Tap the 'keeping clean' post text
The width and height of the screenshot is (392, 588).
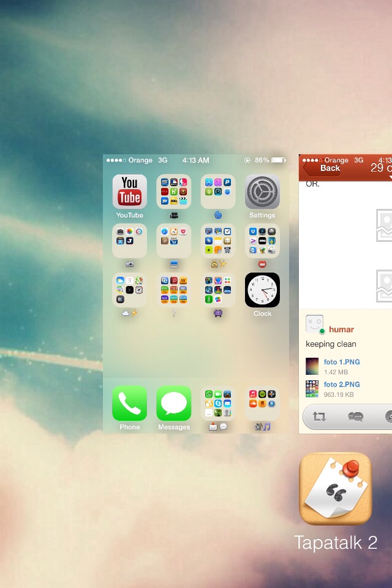(x=331, y=344)
